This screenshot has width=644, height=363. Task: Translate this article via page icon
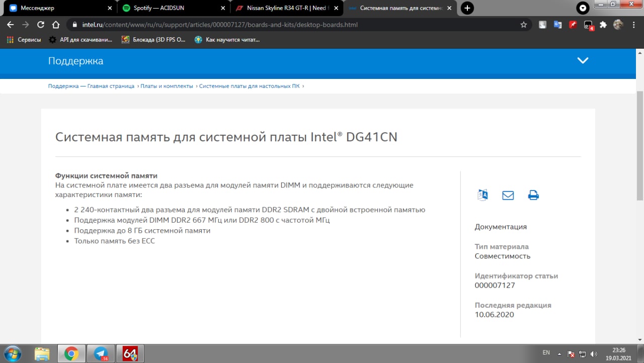pos(482,195)
